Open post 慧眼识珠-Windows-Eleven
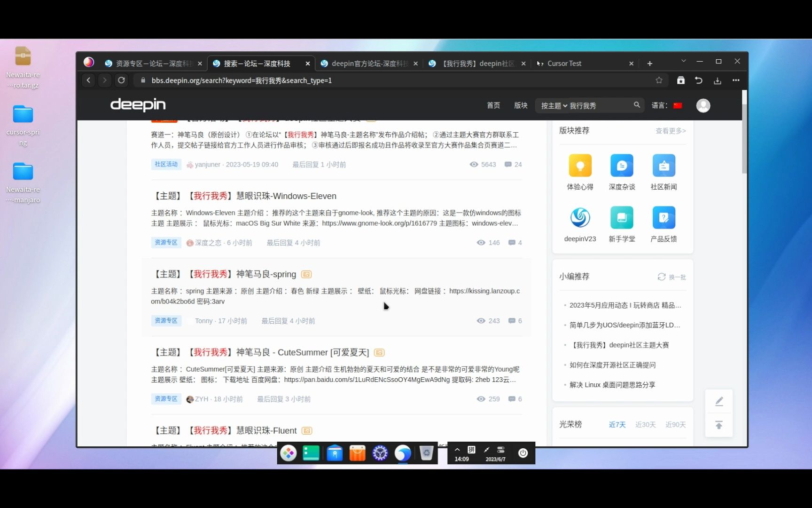Image resolution: width=812 pixels, height=508 pixels. (x=244, y=196)
